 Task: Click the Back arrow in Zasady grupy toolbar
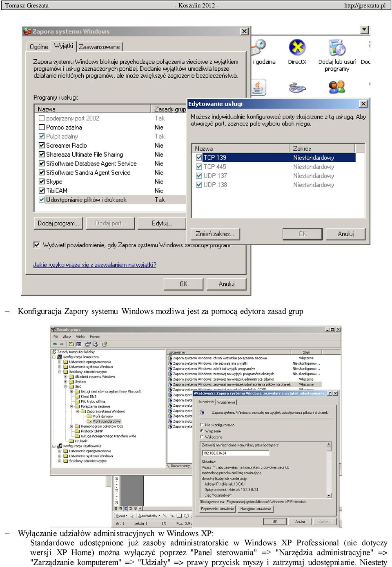pyautogui.click(x=55, y=344)
